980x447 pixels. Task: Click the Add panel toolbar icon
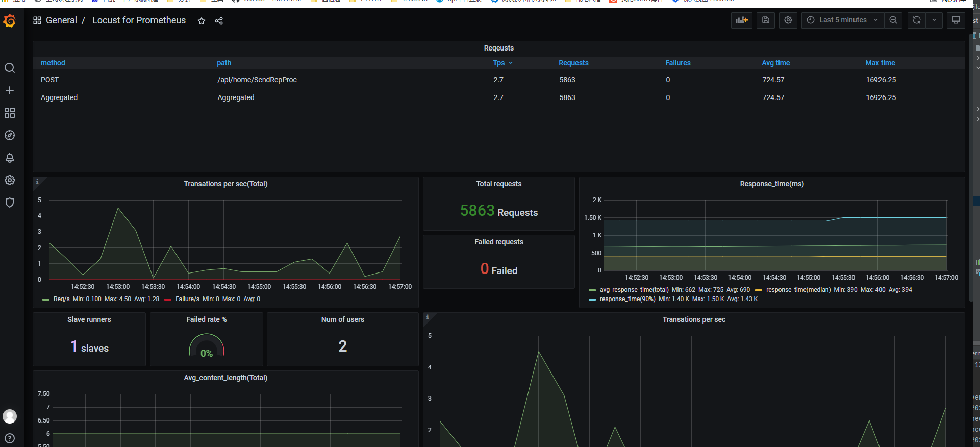pyautogui.click(x=742, y=20)
